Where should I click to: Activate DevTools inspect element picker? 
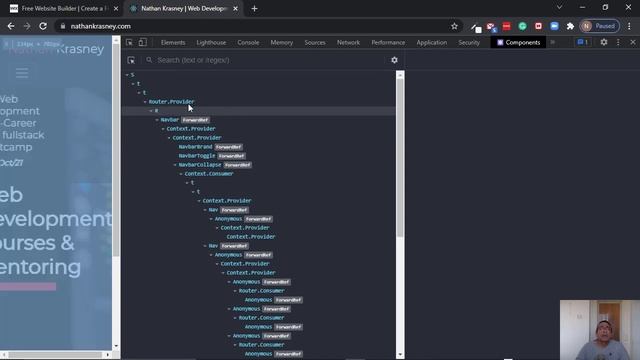pyautogui.click(x=129, y=42)
